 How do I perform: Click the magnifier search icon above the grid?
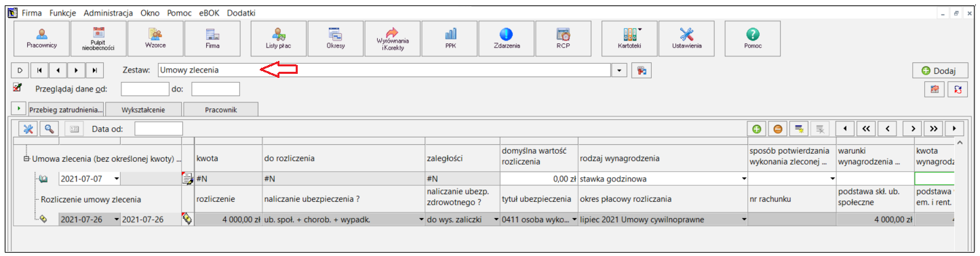coord(49,128)
